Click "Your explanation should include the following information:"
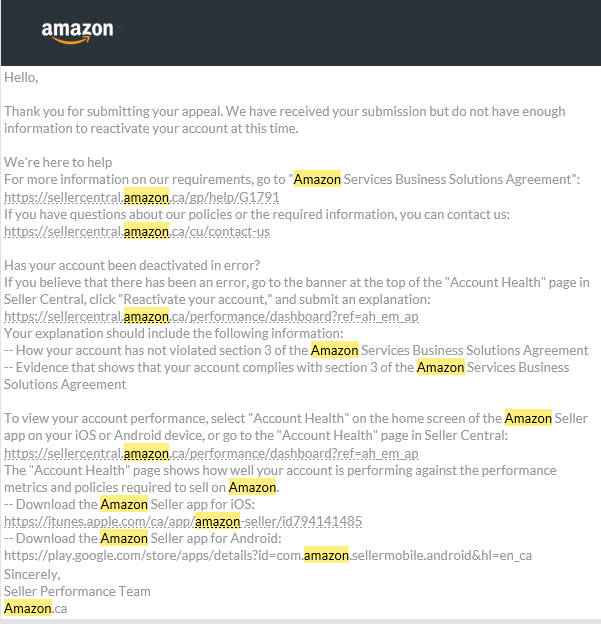 click(174, 333)
